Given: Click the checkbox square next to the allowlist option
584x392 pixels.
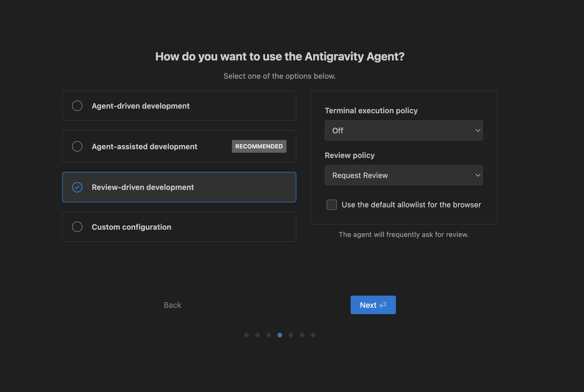Looking at the screenshot, I should [331, 205].
